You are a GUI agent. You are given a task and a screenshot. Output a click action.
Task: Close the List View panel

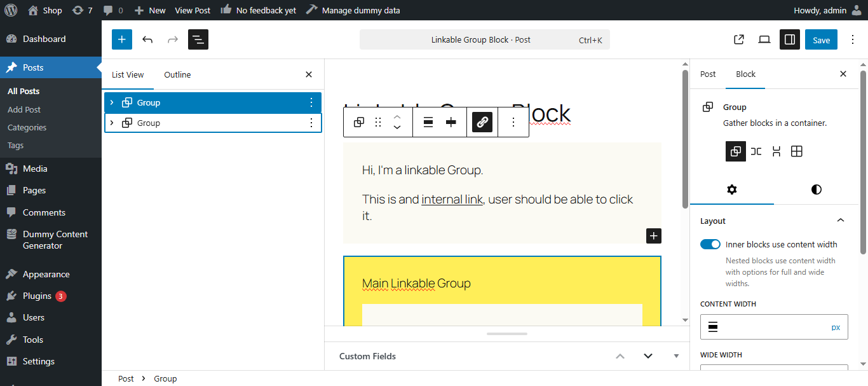[309, 74]
